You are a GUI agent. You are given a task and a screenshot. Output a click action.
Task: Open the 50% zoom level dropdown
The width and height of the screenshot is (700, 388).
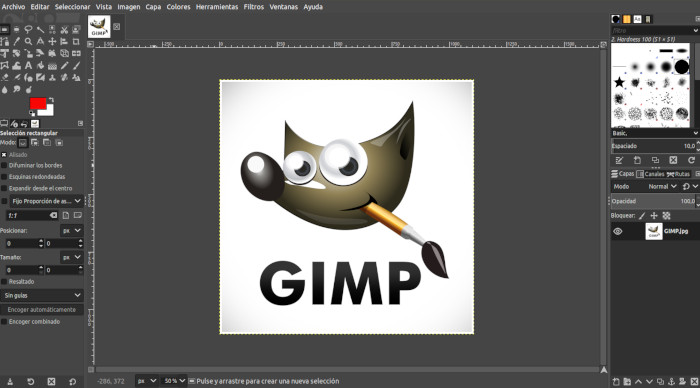click(174, 381)
